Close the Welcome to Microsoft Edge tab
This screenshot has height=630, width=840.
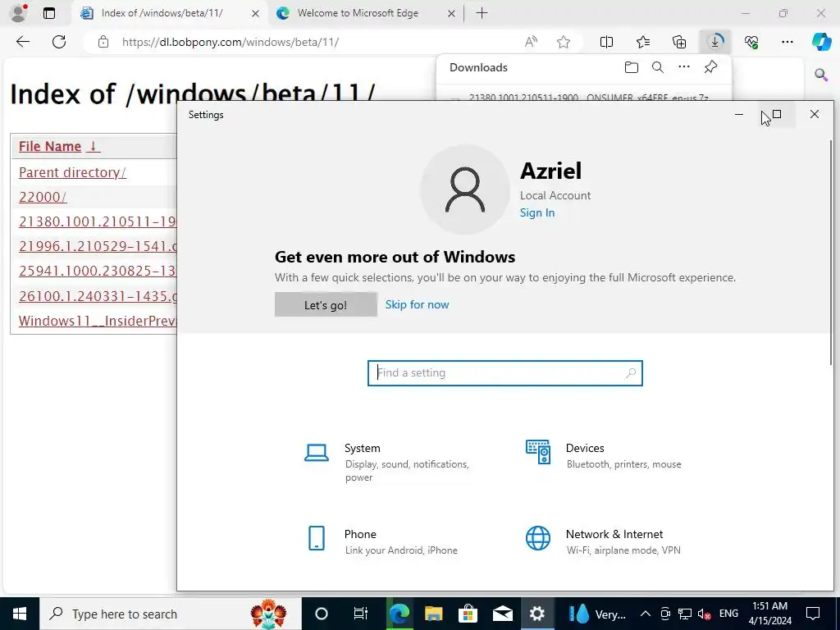pos(451,13)
